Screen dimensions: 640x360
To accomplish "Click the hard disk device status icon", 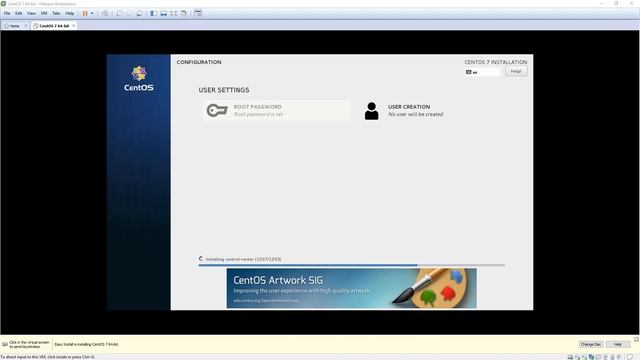I will tap(570, 357).
